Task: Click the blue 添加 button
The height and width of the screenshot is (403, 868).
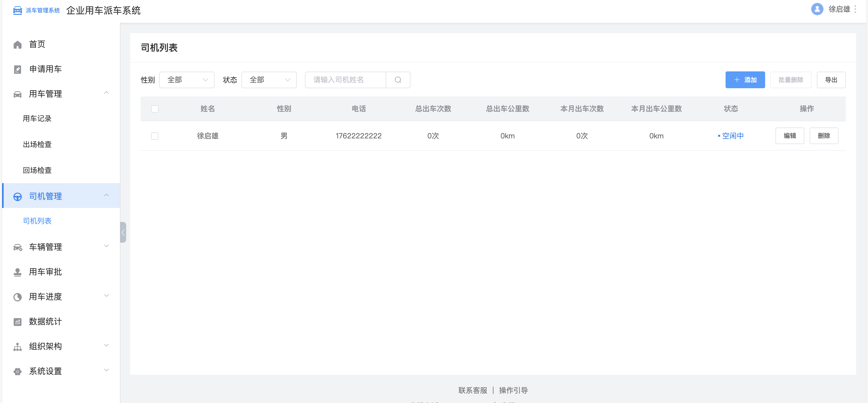Action: click(x=745, y=80)
